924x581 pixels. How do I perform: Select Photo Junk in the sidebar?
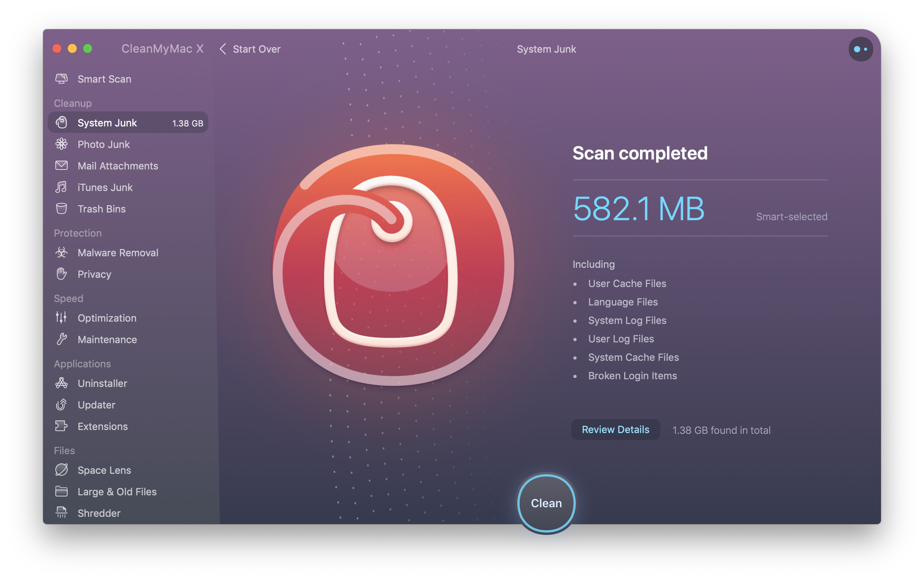tap(104, 144)
